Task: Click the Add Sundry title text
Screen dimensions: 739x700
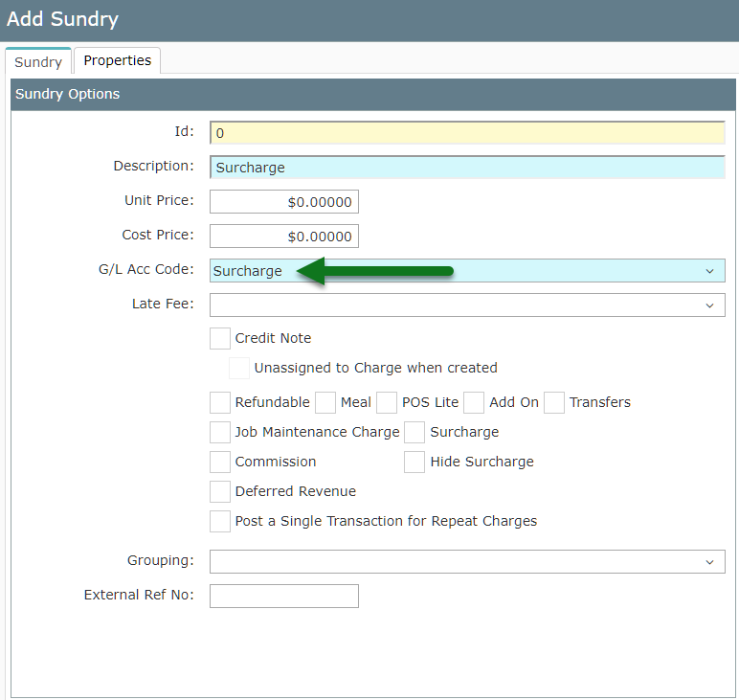Action: pos(62,19)
